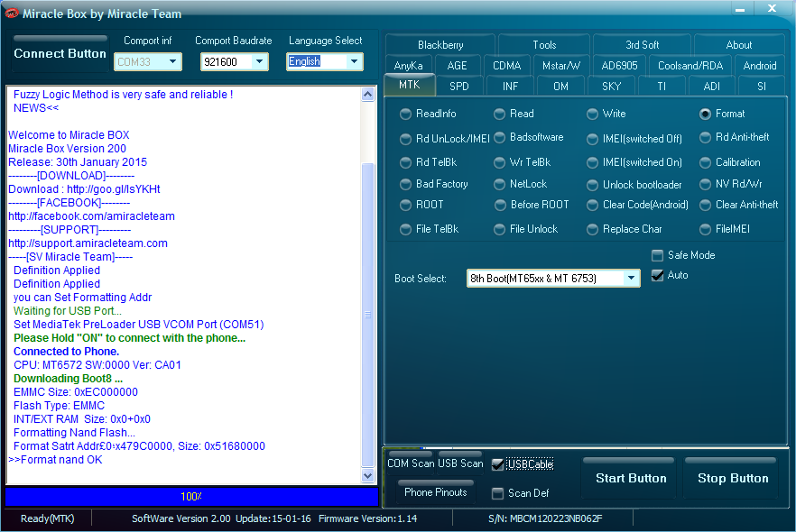The height and width of the screenshot is (532, 796).
Task: Select Unlock bootloader radio option
Action: tap(592, 185)
